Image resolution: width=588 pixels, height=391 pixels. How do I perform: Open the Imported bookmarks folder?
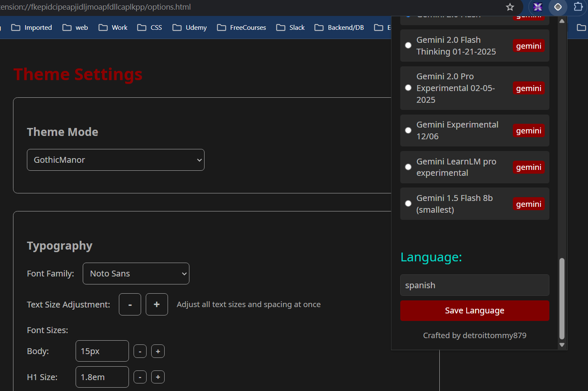(x=31, y=27)
